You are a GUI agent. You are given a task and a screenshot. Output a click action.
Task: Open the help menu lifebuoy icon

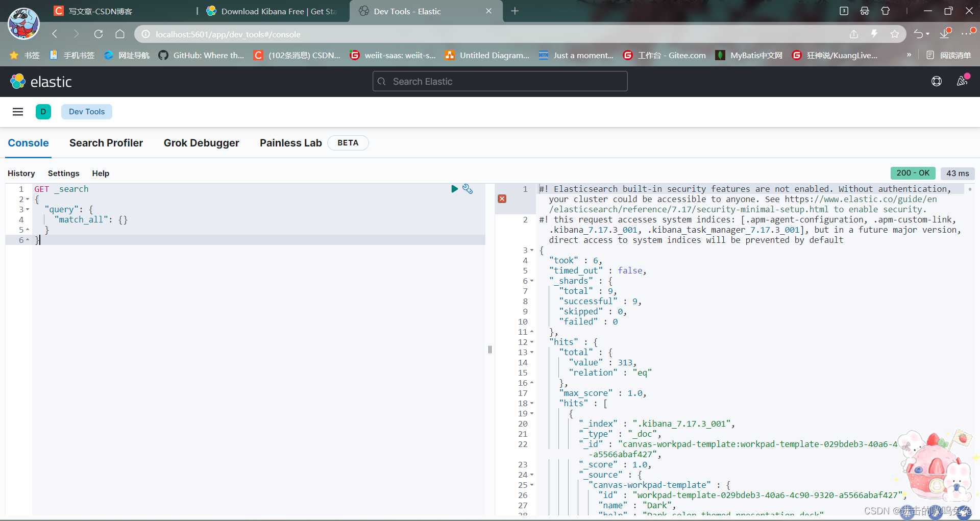pos(937,81)
